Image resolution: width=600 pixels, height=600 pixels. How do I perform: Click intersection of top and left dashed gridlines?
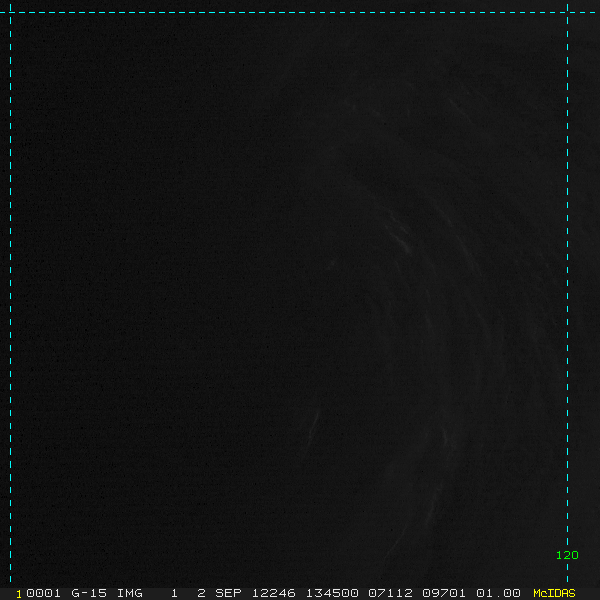click(x=10, y=12)
